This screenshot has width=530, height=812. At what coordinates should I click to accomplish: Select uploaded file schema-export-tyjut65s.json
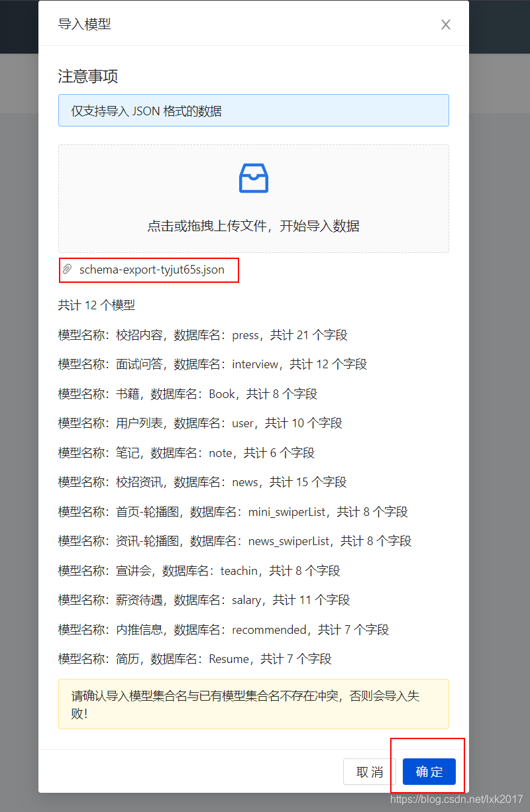(x=152, y=270)
